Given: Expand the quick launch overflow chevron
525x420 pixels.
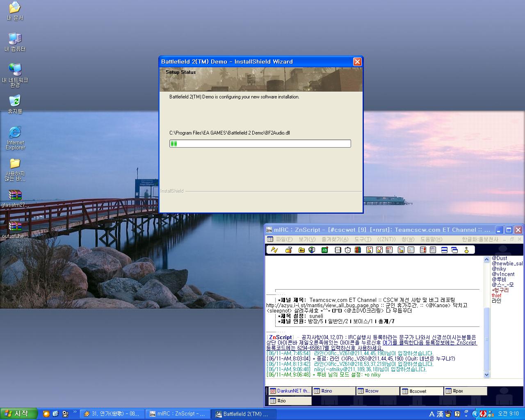Looking at the screenshot, I should click(75, 412).
